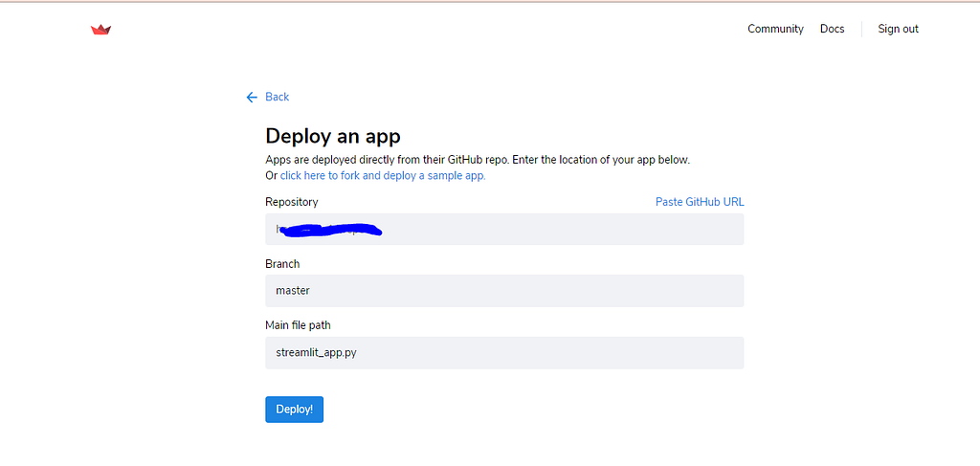Image resolution: width=980 pixels, height=466 pixels.
Task: Click the Apps are deployed directly description text
Action: 478,159
